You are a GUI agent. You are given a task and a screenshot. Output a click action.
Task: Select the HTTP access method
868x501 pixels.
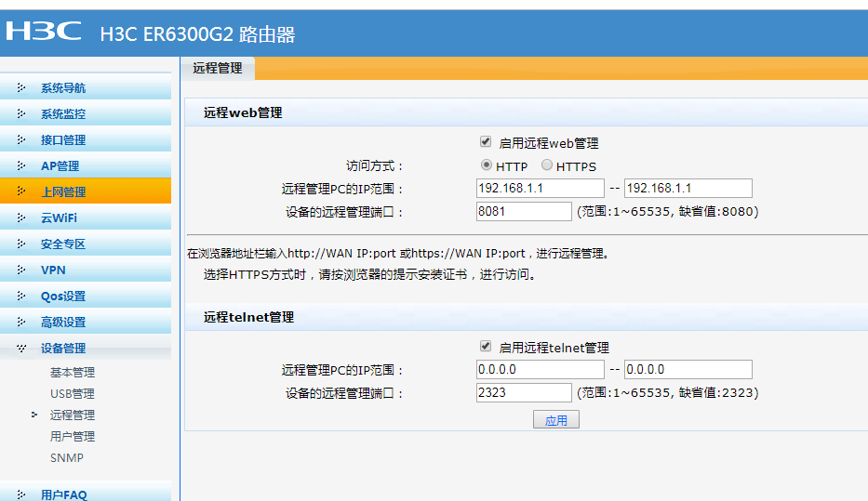tap(486, 165)
